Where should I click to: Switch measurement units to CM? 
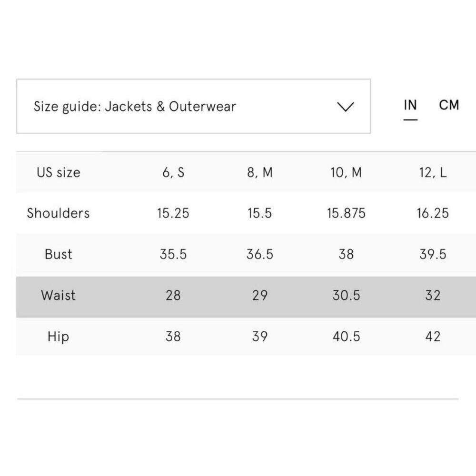click(x=449, y=105)
